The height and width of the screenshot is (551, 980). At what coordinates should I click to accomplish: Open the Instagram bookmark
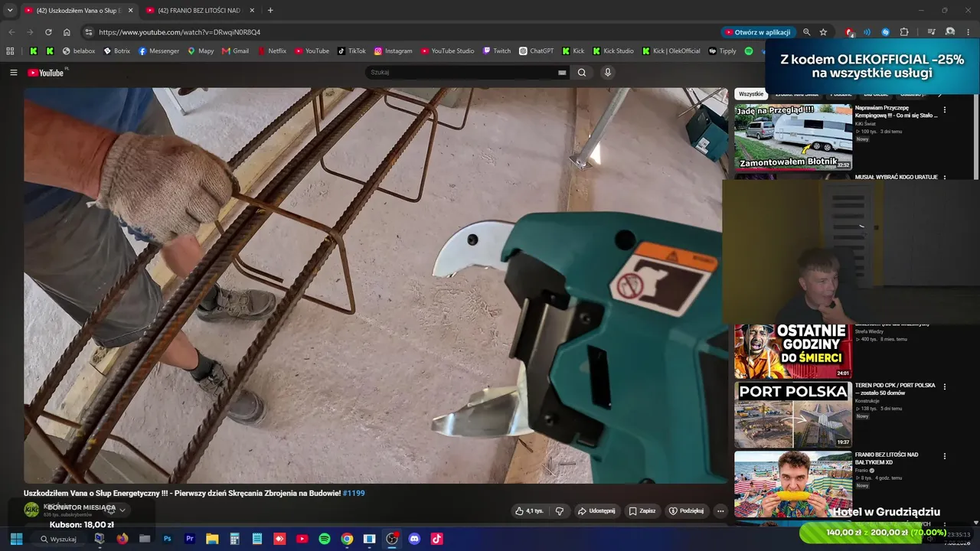tap(394, 51)
